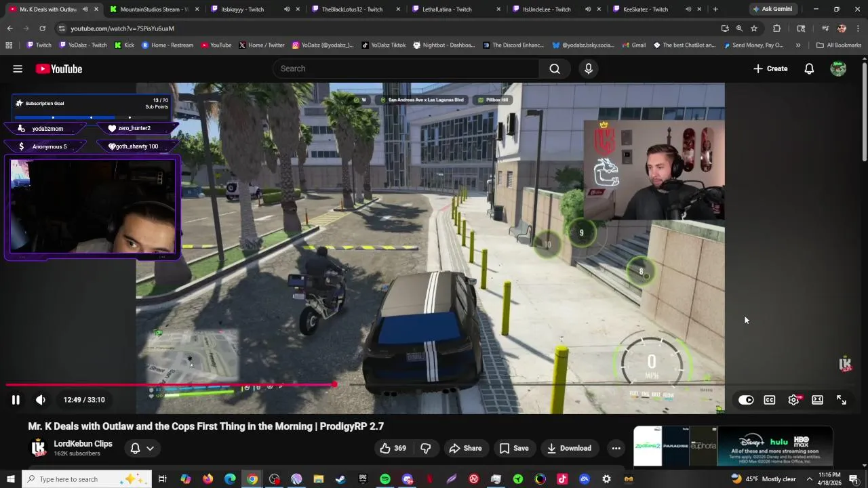Save the video to a playlist
868x488 pixels.
pyautogui.click(x=514, y=448)
